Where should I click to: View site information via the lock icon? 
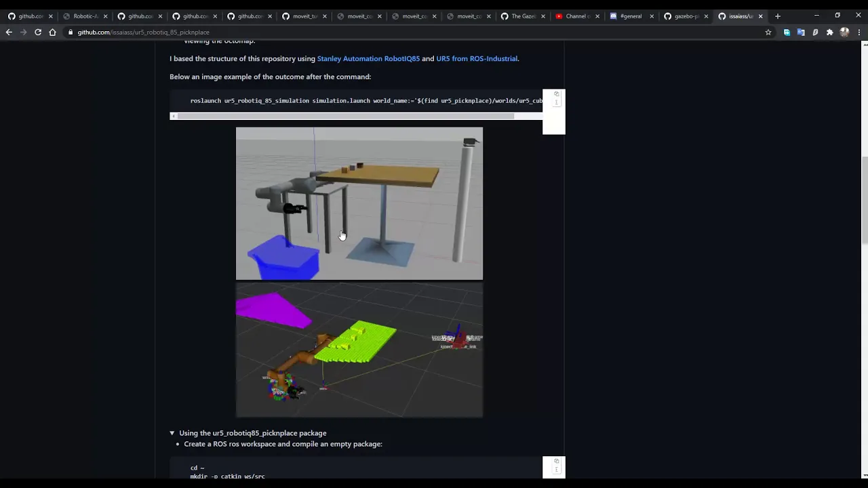[x=71, y=32]
